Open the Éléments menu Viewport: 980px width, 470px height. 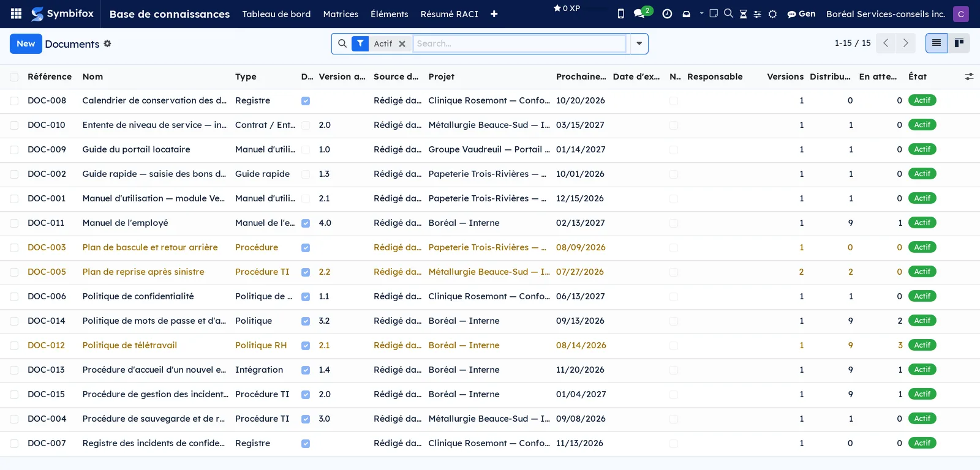pyautogui.click(x=390, y=13)
